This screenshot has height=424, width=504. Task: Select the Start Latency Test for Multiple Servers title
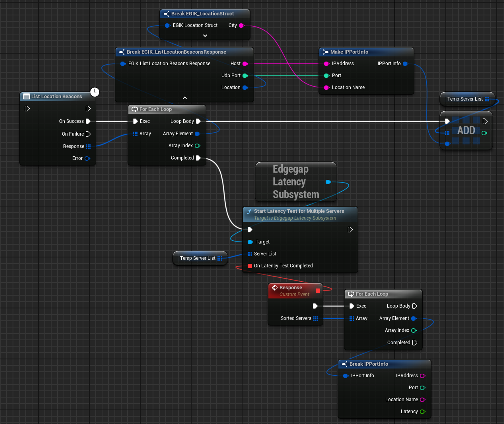click(x=299, y=211)
